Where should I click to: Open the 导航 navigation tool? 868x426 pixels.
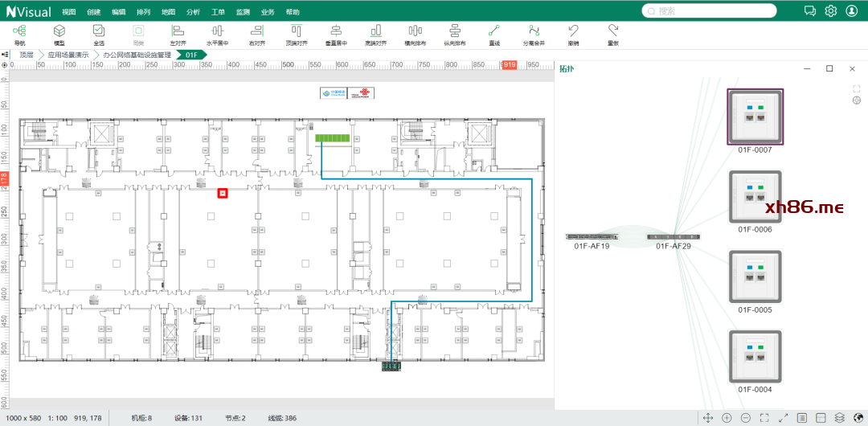click(19, 35)
